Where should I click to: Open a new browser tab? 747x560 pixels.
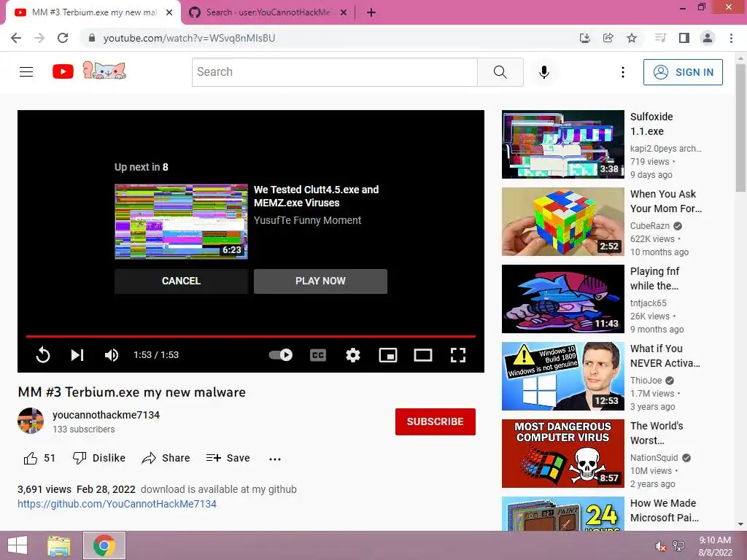pyautogui.click(x=371, y=13)
